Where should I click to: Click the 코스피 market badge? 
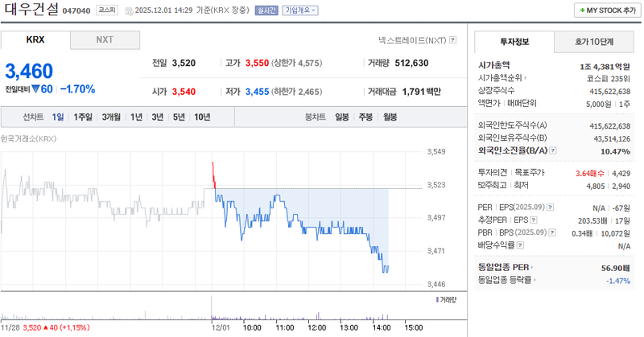107,10
